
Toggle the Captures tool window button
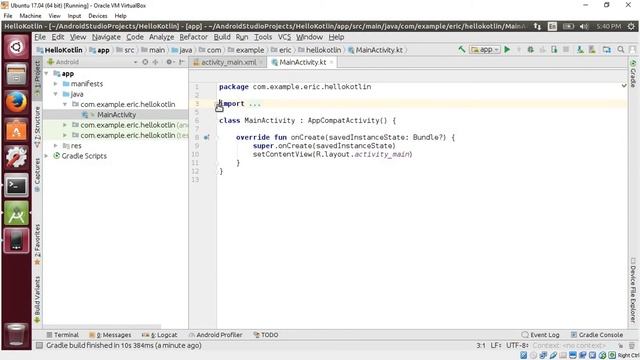point(37,175)
